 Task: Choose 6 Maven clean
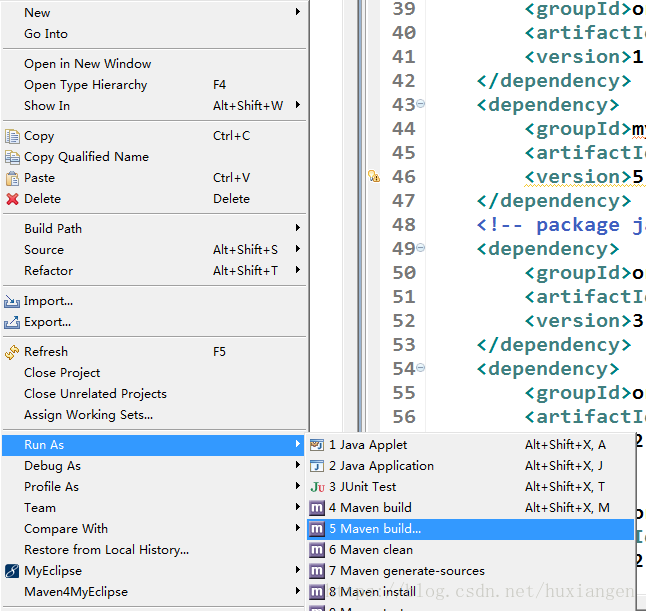pyautogui.click(x=470, y=550)
